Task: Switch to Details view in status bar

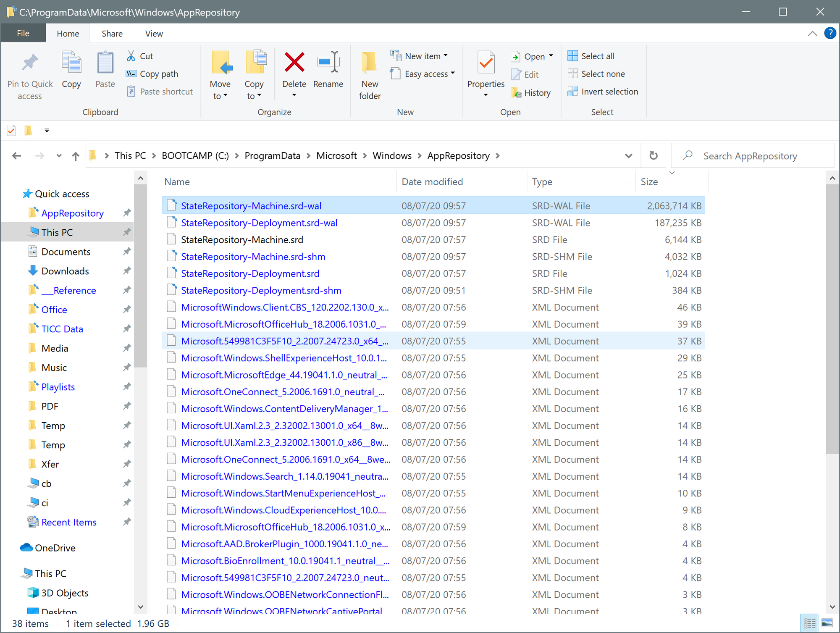Action: click(x=810, y=623)
